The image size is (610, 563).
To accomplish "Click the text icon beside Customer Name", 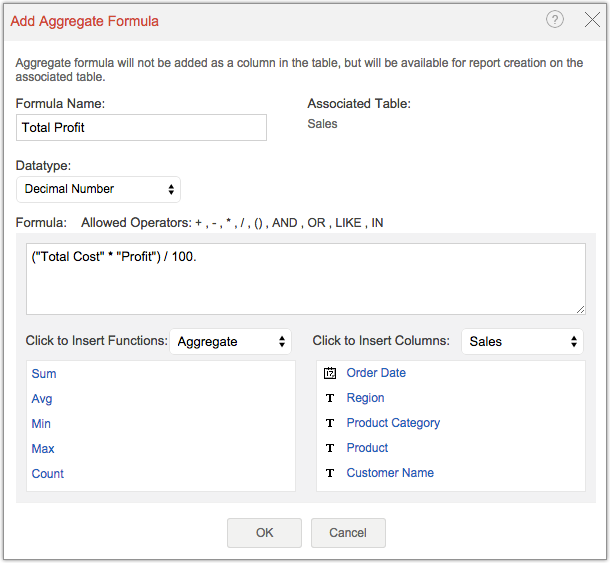I will coord(330,473).
